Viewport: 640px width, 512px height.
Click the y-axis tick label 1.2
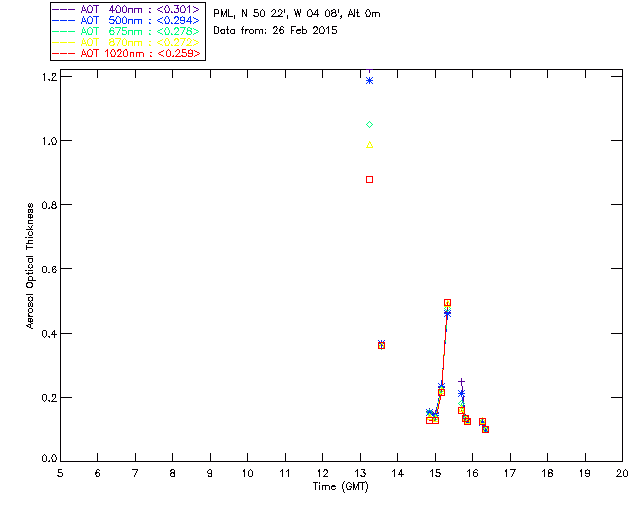tap(49, 77)
